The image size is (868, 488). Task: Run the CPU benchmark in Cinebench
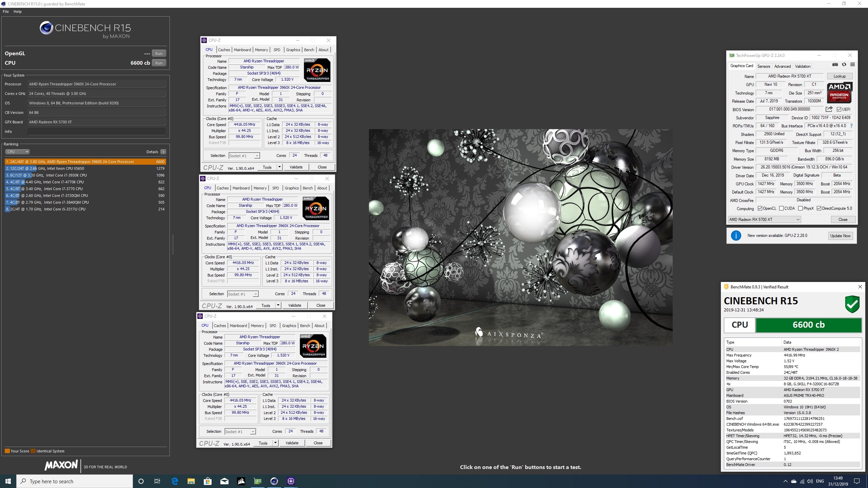click(x=158, y=63)
